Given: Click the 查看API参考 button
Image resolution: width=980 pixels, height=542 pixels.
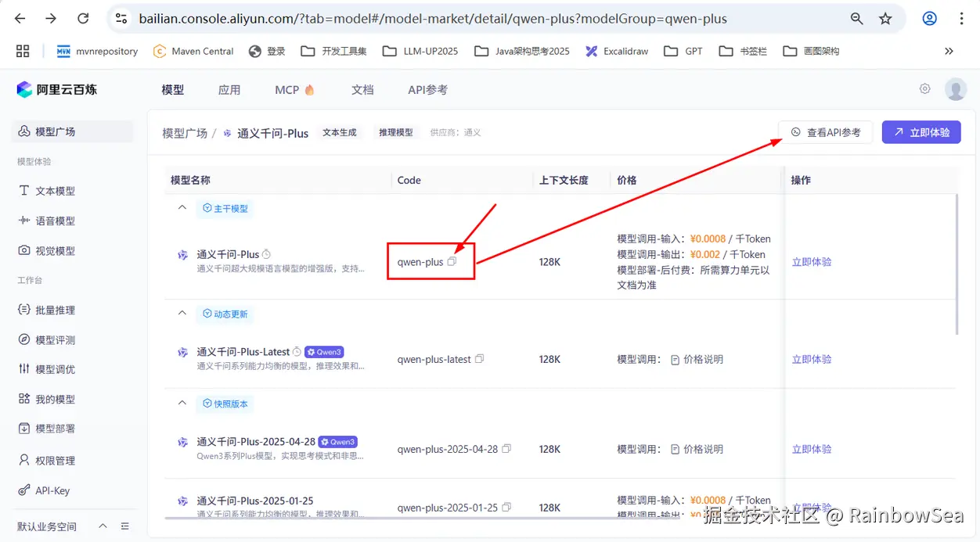Looking at the screenshot, I should 825,132.
